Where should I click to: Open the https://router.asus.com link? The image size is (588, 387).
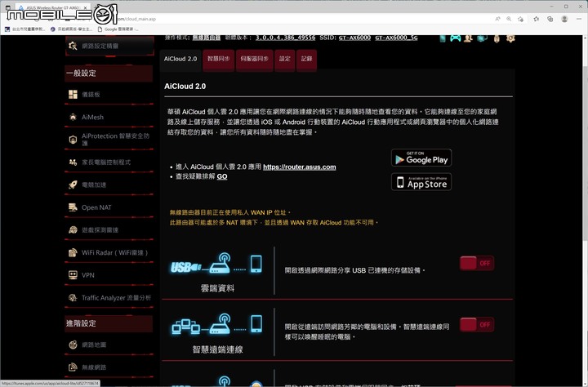pyautogui.click(x=300, y=167)
